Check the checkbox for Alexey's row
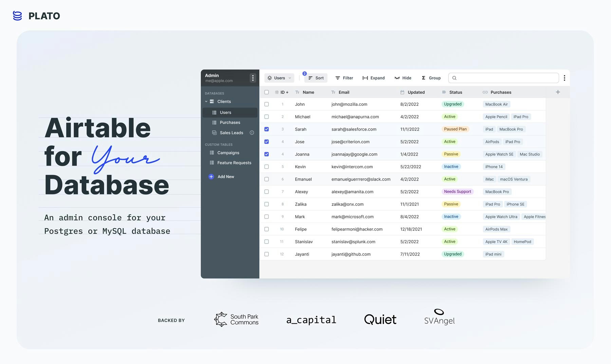Screen dimensions: 611x364 pyautogui.click(x=266, y=192)
